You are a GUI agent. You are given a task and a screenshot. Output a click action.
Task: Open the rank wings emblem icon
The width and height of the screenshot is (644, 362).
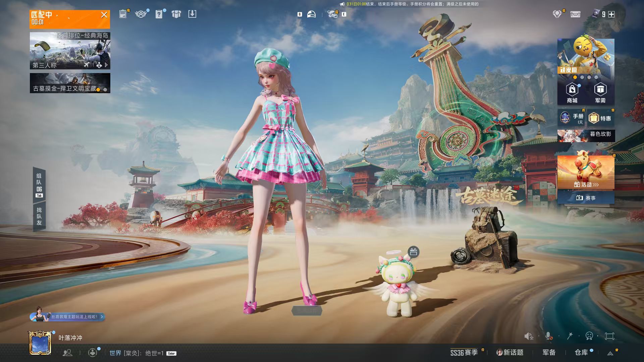click(141, 14)
